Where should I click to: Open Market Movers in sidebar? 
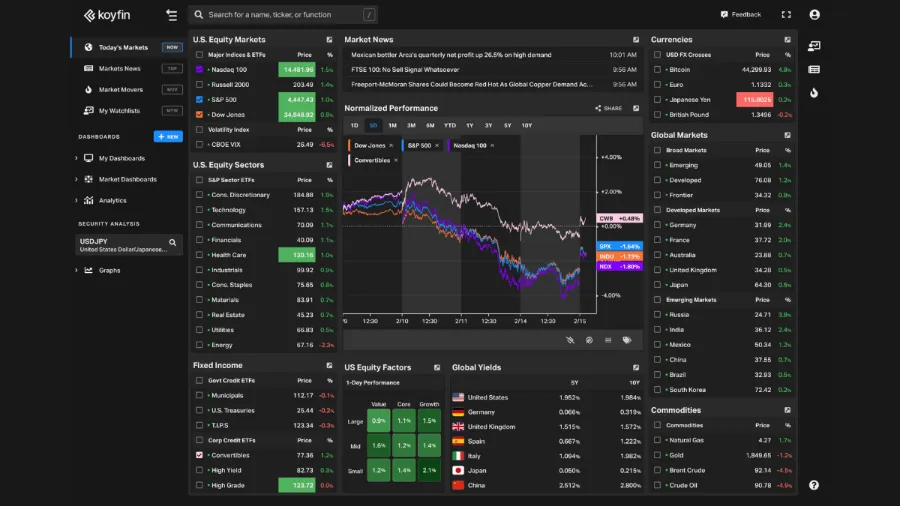point(127,90)
